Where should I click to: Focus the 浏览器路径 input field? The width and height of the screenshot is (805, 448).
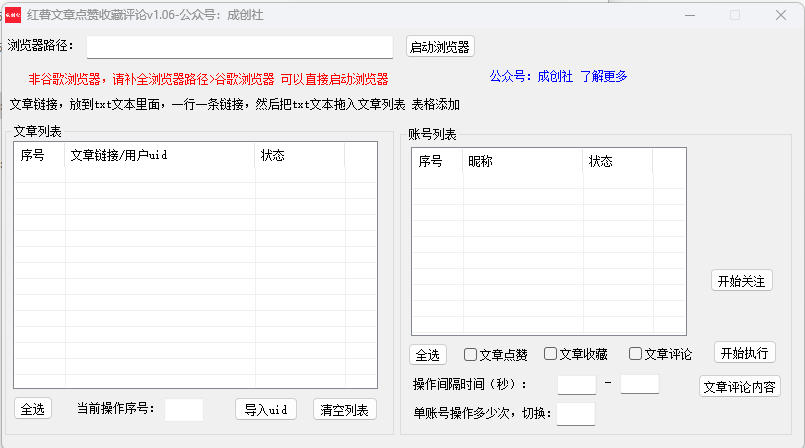click(239, 47)
